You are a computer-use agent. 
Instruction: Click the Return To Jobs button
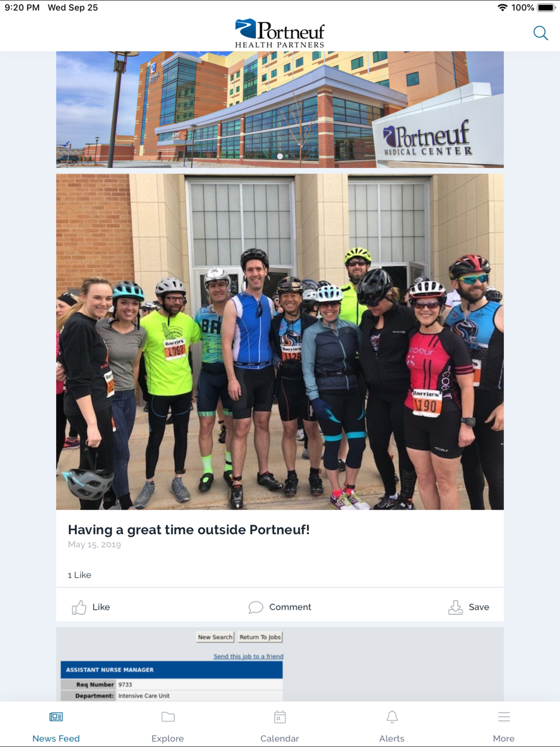coord(260,637)
